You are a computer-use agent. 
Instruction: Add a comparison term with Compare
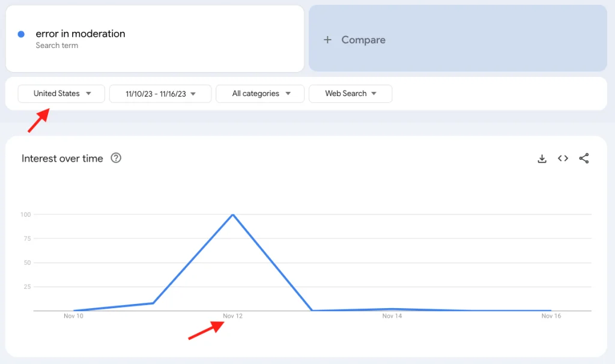point(363,40)
